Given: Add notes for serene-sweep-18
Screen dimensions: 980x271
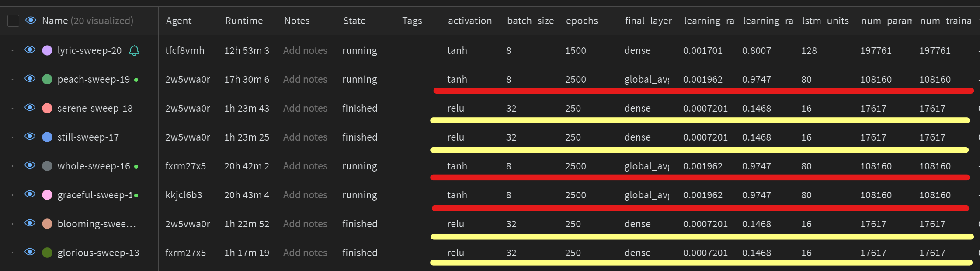Looking at the screenshot, I should tap(305, 107).
